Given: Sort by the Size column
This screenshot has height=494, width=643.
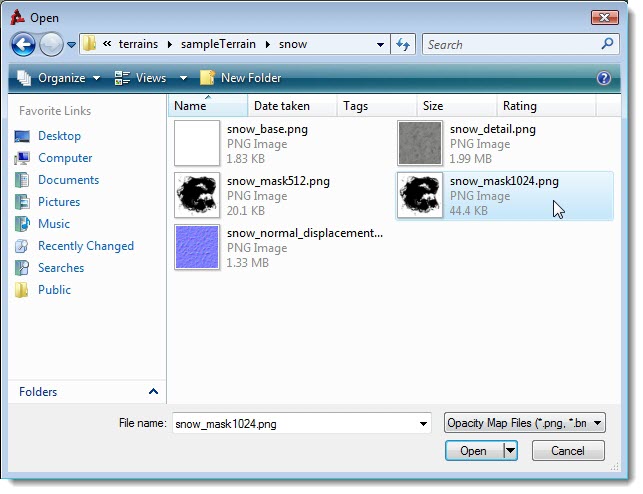Looking at the screenshot, I should [457, 106].
